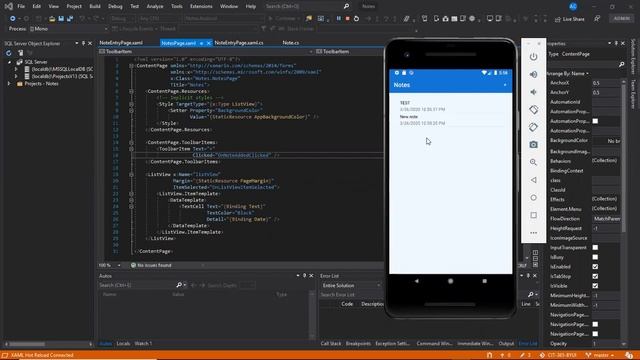The image size is (640, 360).
Task: Open the Extensions menu
Action: [201, 6]
